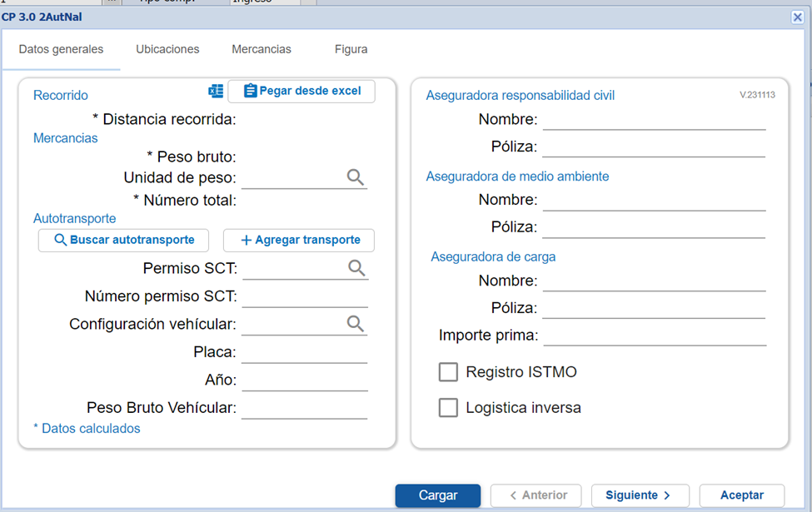
Task: Switch to the Ubicaciones tab
Action: tap(167, 50)
